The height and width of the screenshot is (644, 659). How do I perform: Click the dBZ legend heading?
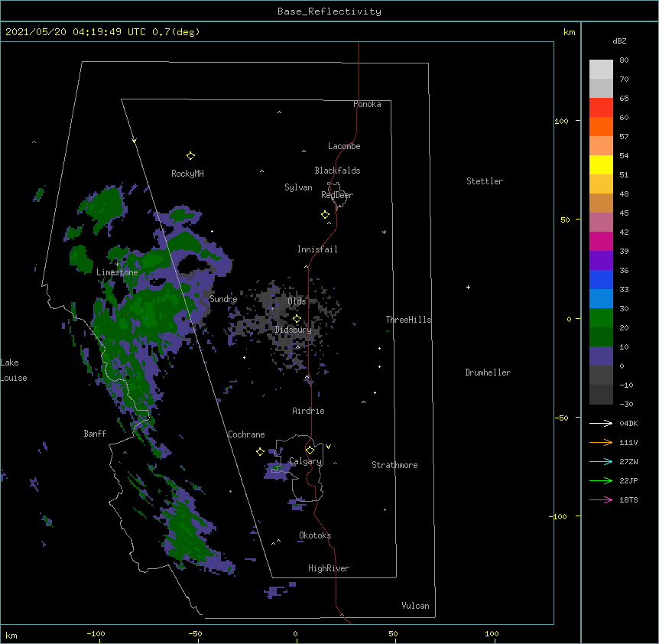tap(619, 41)
